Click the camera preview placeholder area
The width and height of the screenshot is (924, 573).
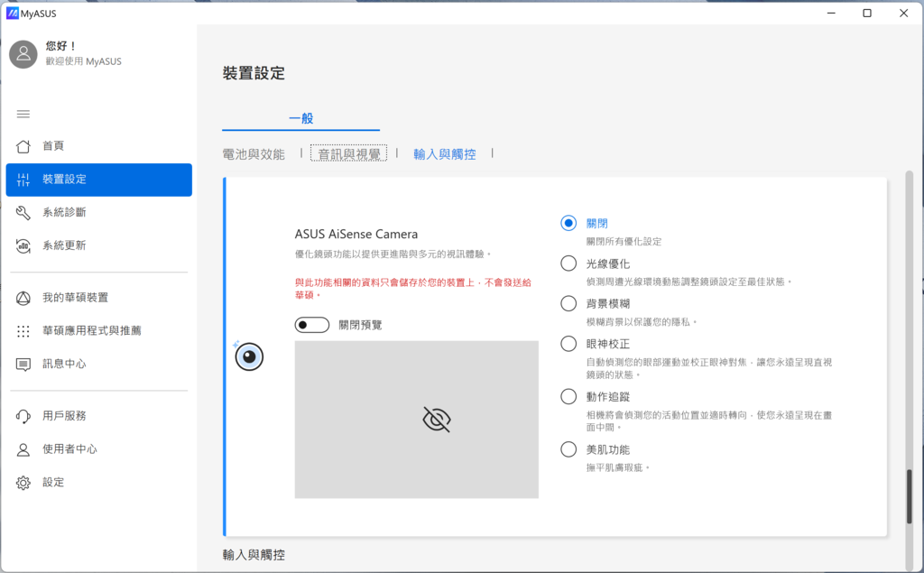tap(417, 419)
